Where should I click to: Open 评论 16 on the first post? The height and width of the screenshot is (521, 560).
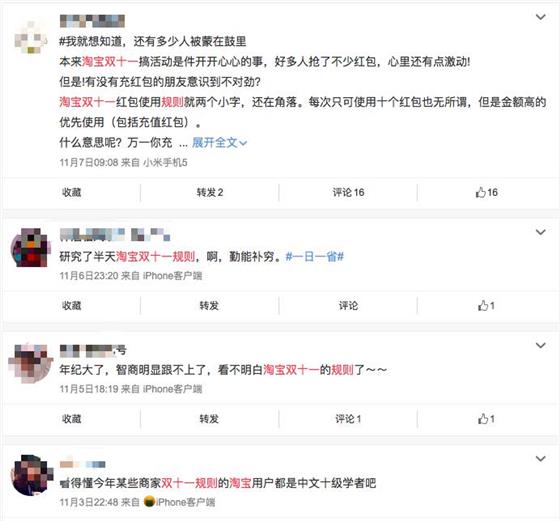pyautogui.click(x=348, y=192)
